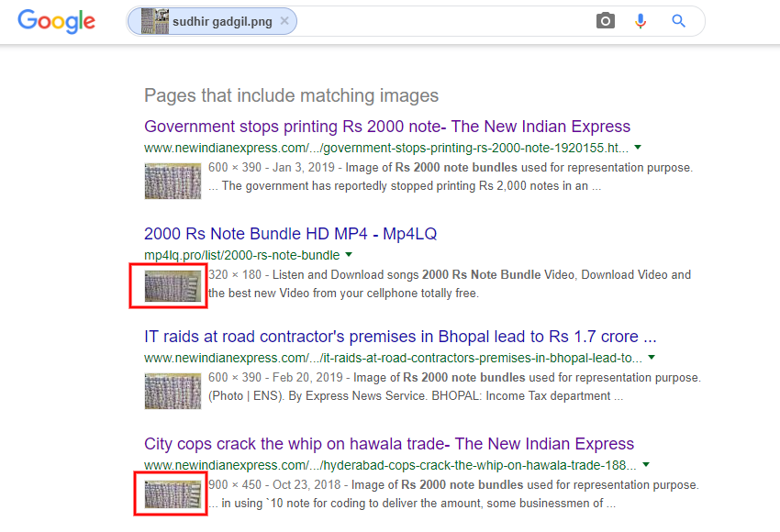Open thumbnail of Mp4LQ note bundle result
This screenshot has height=532, width=780.
(173, 286)
